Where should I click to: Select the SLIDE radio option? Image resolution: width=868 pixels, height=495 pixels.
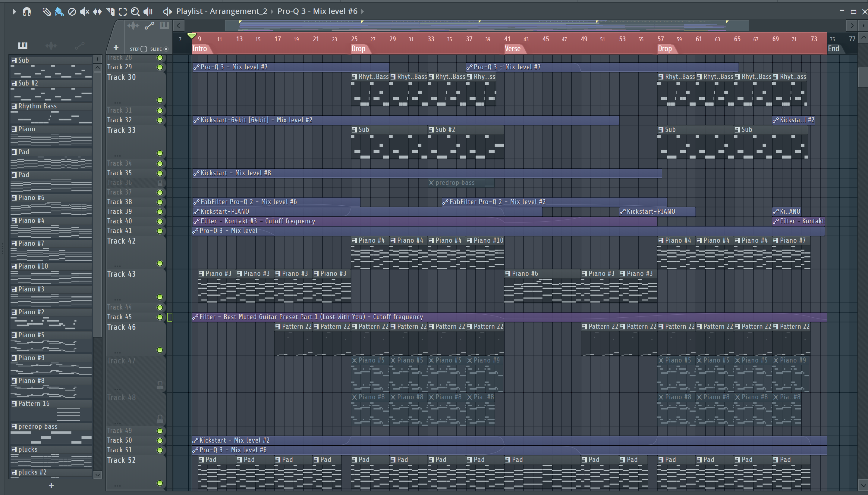(x=166, y=49)
